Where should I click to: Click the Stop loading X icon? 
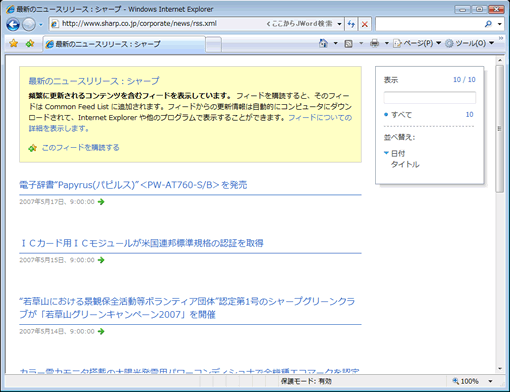(x=365, y=24)
